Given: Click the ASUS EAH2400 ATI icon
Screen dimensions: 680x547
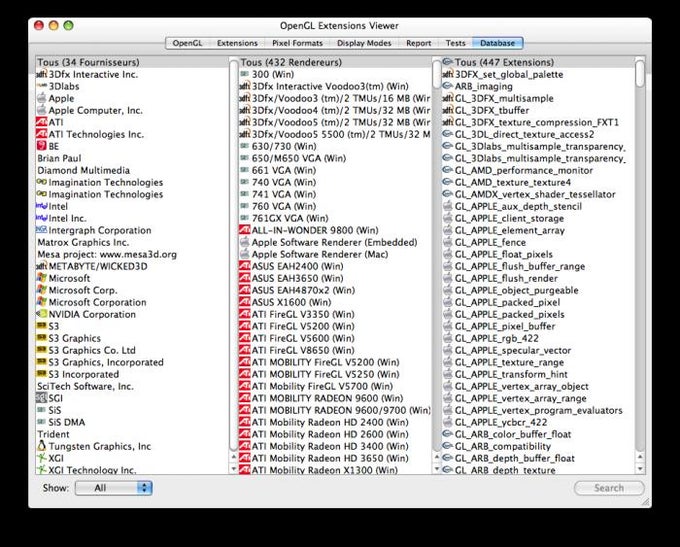Looking at the screenshot, I should [x=245, y=266].
